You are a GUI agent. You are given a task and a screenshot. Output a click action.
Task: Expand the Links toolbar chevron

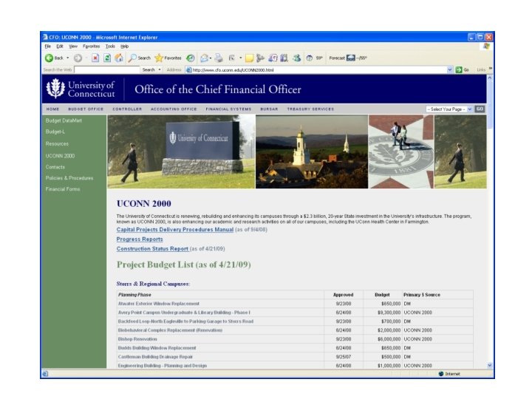[491, 69]
